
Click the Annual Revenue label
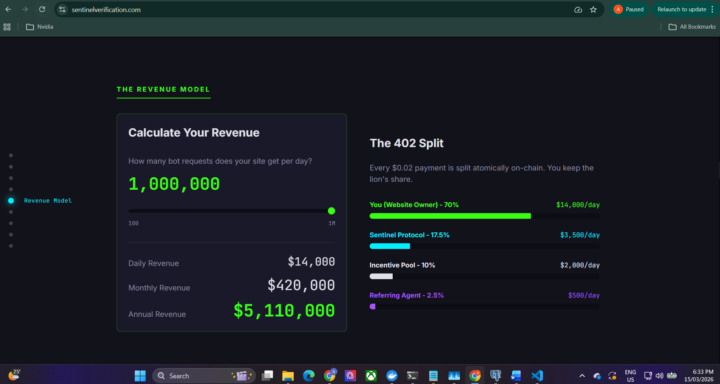click(x=157, y=315)
